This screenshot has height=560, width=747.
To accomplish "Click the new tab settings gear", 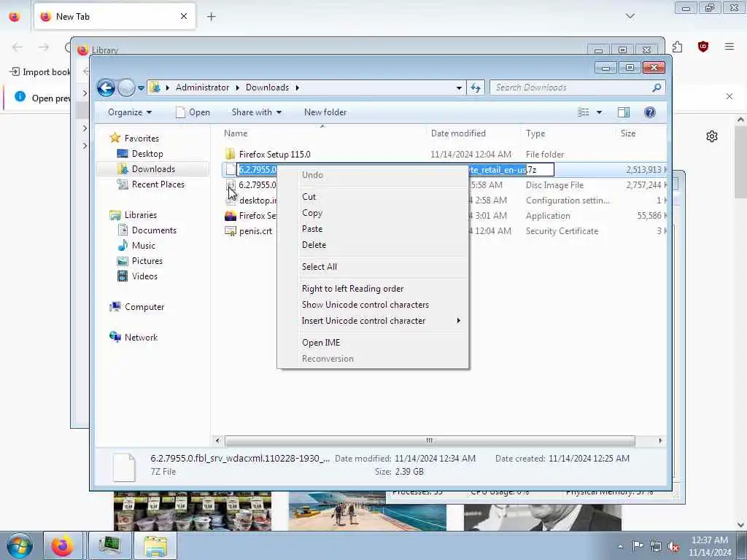I will (x=712, y=136).
